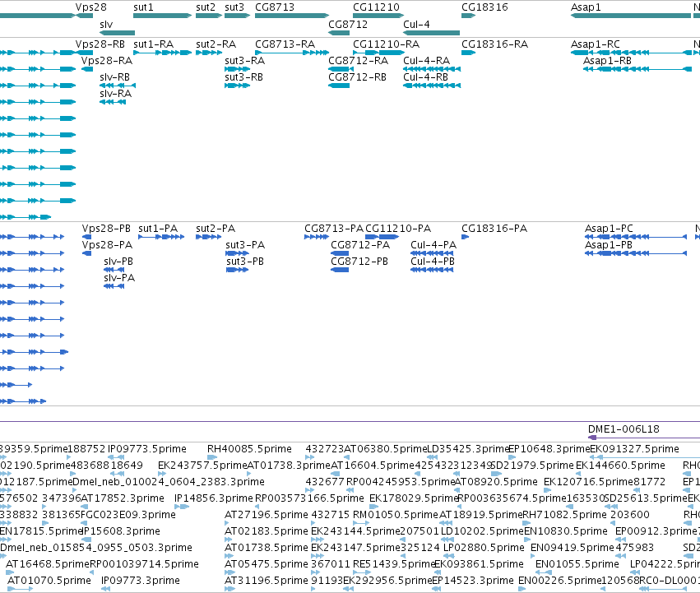Click EST EN09419.5prime

573,548
